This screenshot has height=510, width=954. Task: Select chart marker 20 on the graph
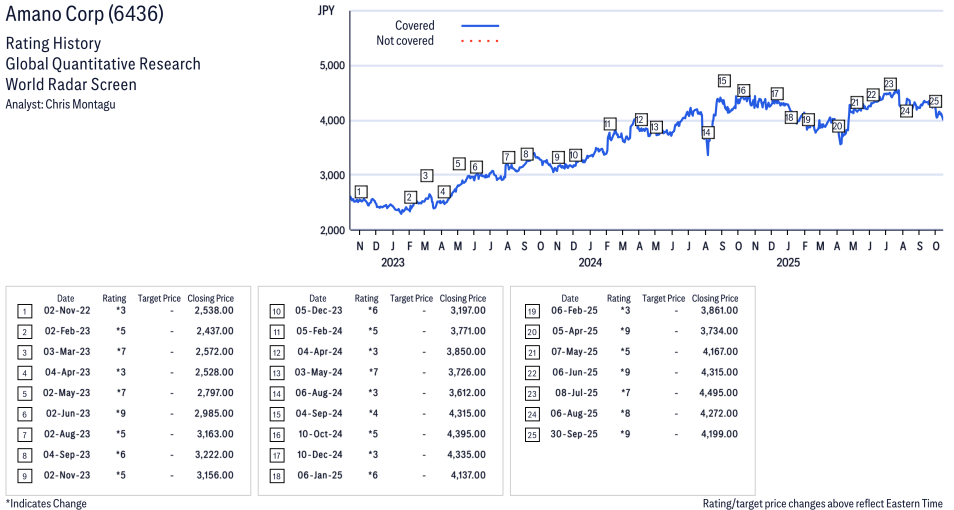pyautogui.click(x=838, y=126)
